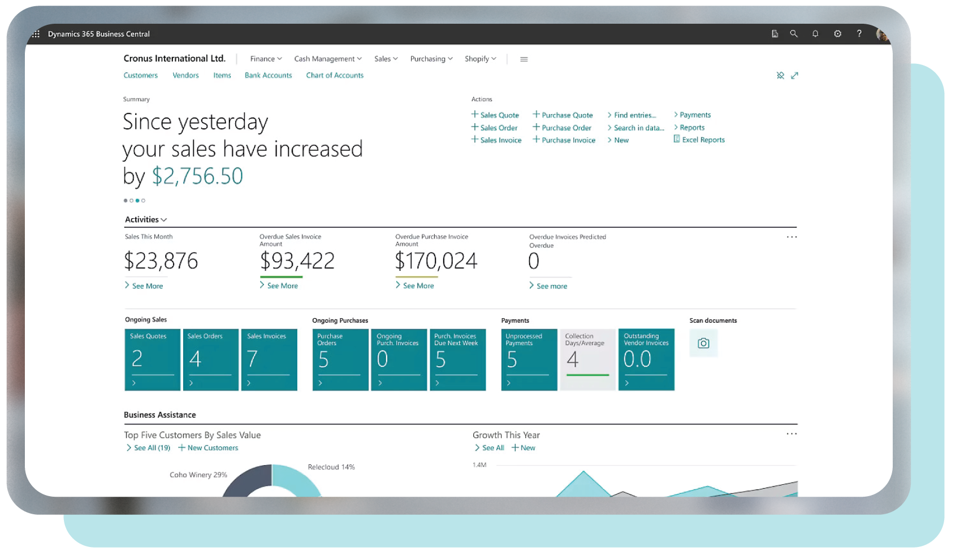Create a new Purchase Order
960x560 pixels.
[562, 128]
